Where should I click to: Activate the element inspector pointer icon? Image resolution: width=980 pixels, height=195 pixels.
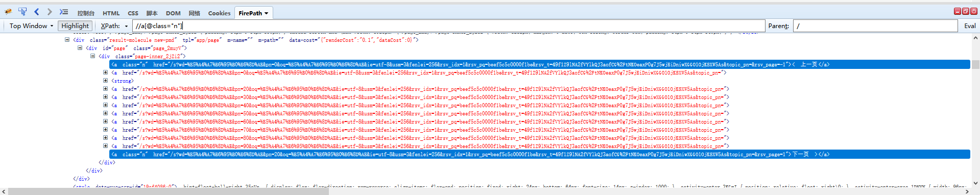pos(22,11)
